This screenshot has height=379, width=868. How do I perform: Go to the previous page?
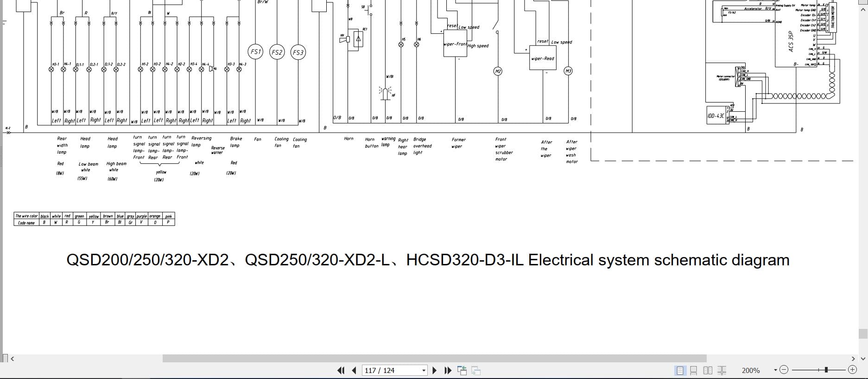pyautogui.click(x=354, y=370)
